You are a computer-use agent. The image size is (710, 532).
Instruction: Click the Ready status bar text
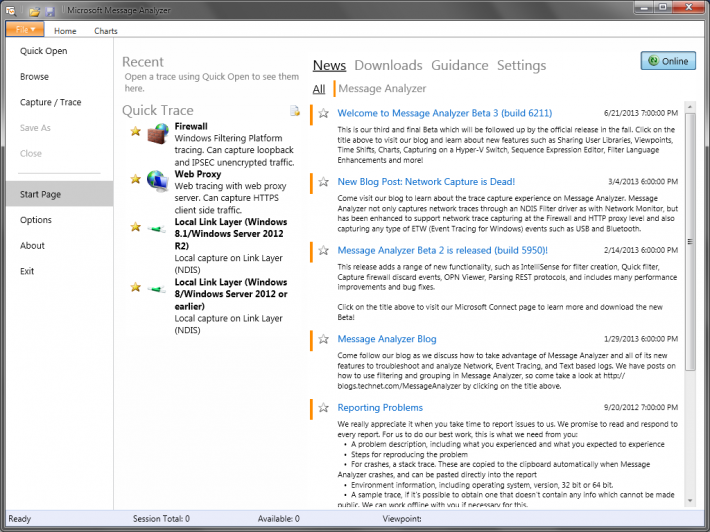tap(19, 519)
